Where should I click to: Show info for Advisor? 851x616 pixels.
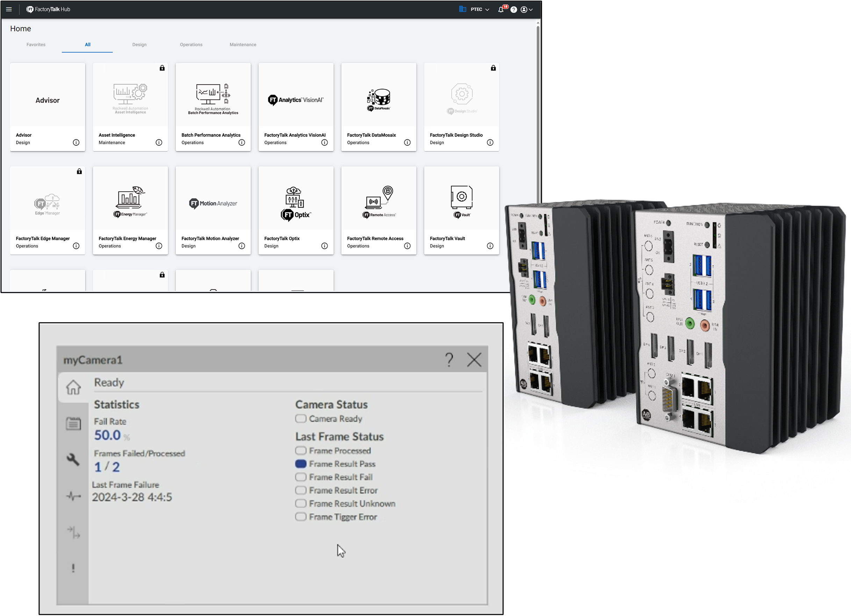pyautogui.click(x=76, y=142)
